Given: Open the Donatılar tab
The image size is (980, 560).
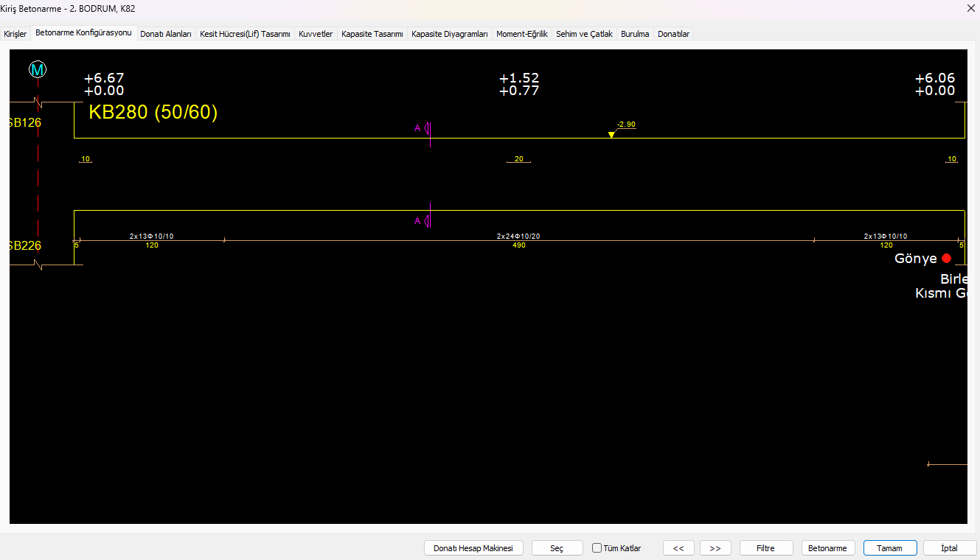Looking at the screenshot, I should [x=673, y=34].
